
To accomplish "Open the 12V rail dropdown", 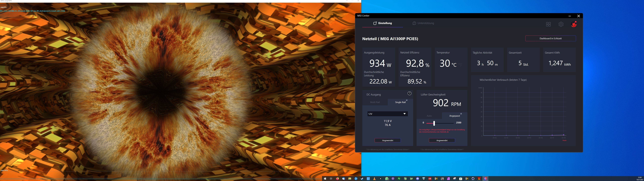I will click(x=388, y=114).
